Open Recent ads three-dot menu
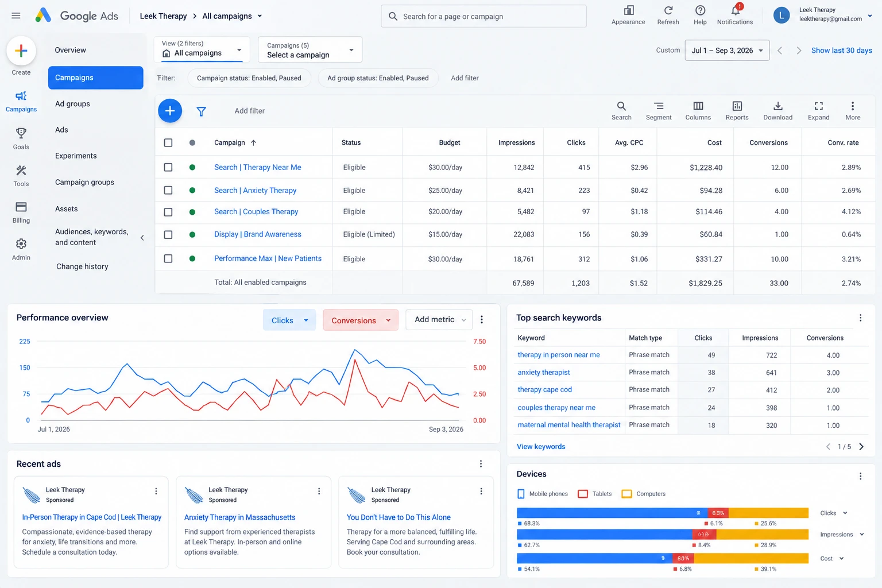The width and height of the screenshot is (882, 588). [481, 464]
